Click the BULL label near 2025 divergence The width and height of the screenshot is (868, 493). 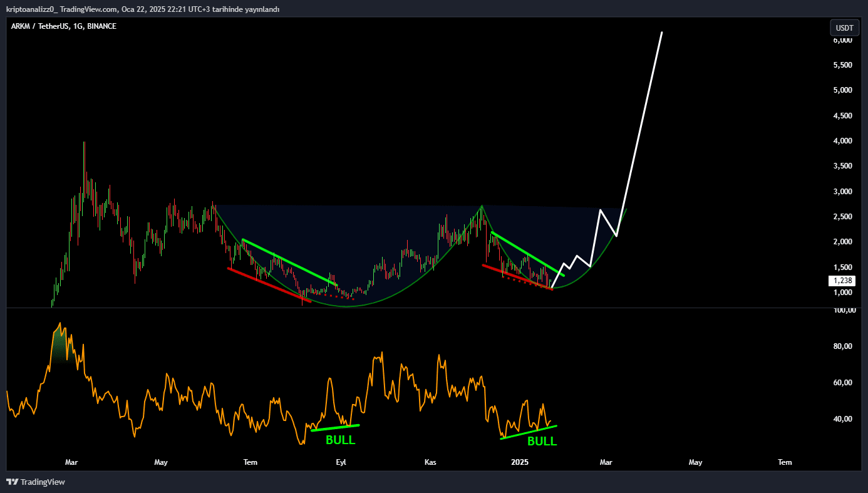(x=542, y=442)
